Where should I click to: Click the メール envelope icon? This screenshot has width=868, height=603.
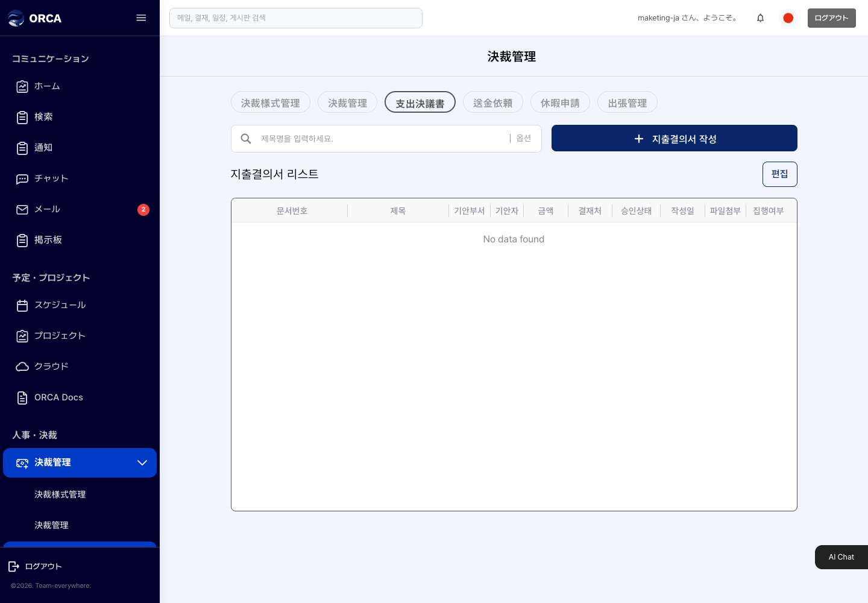point(22,209)
